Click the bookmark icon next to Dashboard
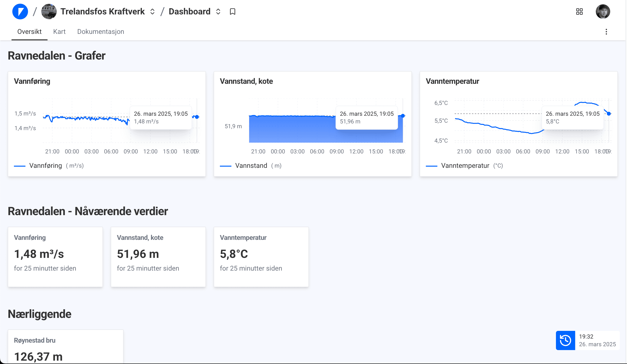The image size is (627, 364). point(232,12)
